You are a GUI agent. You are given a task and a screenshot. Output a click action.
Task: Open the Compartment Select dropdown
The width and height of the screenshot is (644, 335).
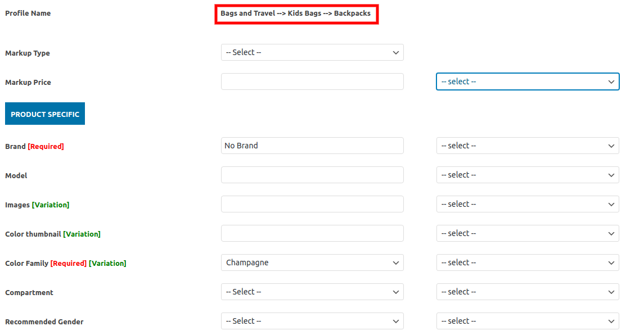[x=312, y=292]
